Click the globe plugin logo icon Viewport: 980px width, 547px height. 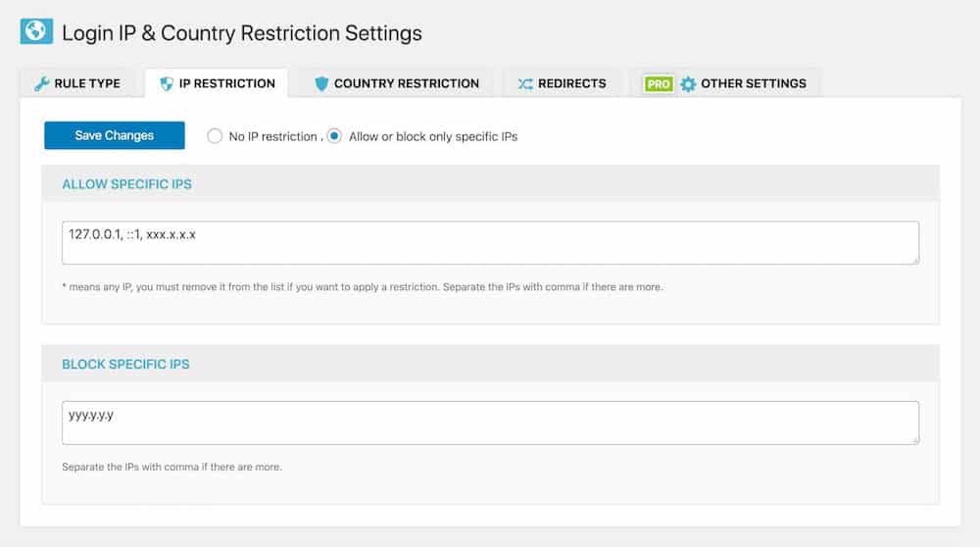point(36,31)
